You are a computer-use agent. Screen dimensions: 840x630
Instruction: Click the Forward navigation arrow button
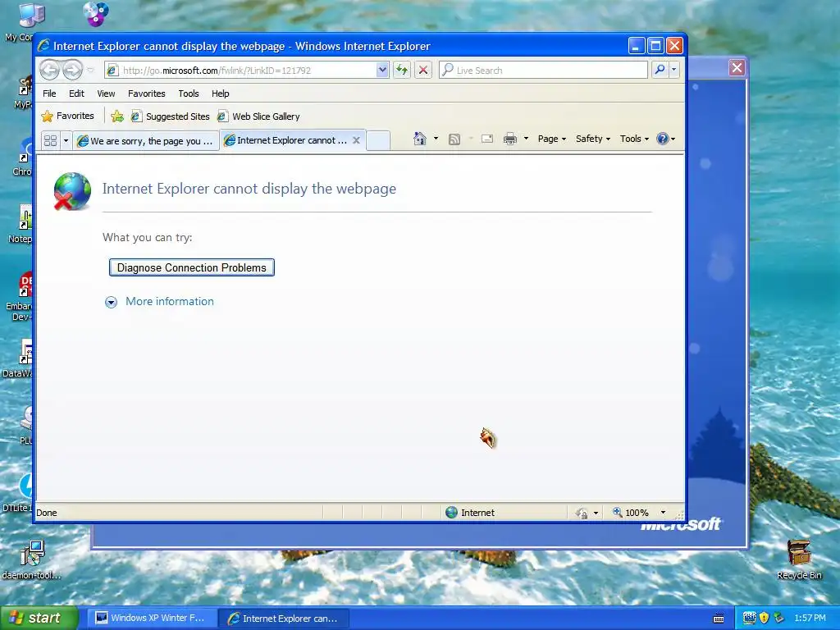72,71
